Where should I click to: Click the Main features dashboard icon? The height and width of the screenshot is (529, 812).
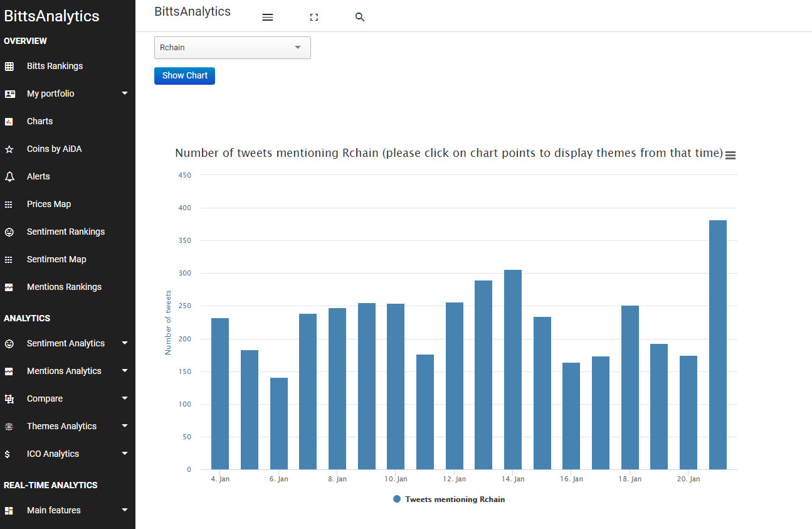(x=9, y=511)
